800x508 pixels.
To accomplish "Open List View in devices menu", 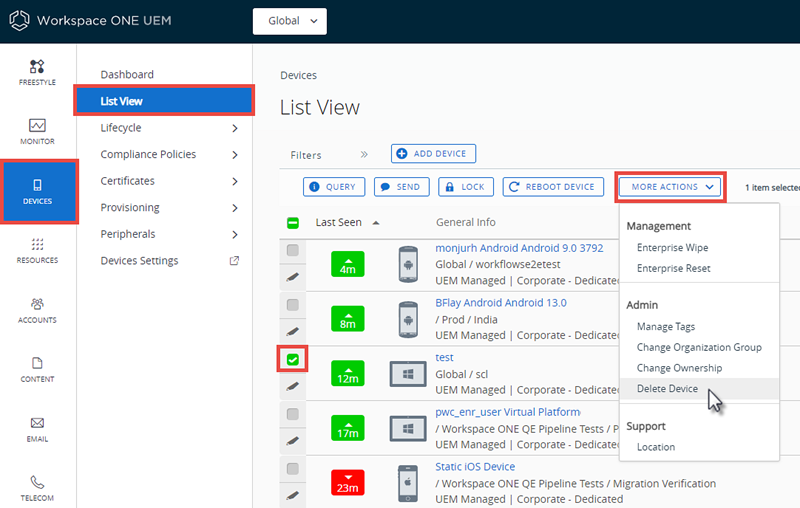I will point(164,101).
